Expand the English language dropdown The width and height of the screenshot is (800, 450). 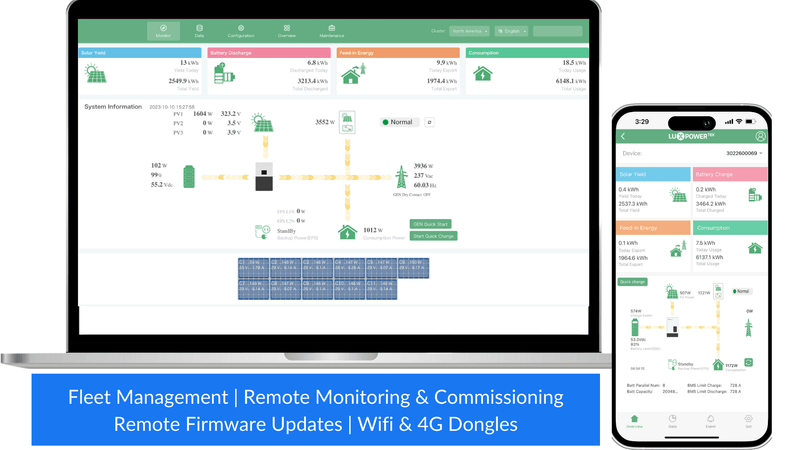[x=511, y=31]
